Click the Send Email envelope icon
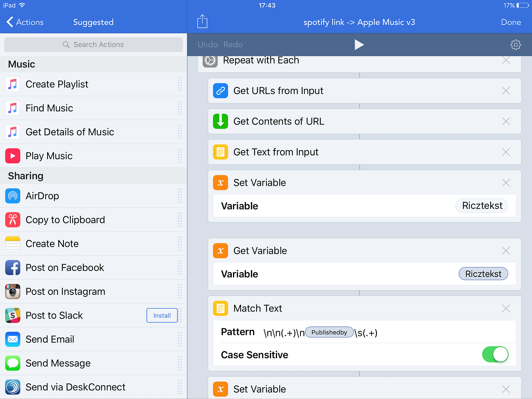The image size is (532, 399). coord(13,339)
